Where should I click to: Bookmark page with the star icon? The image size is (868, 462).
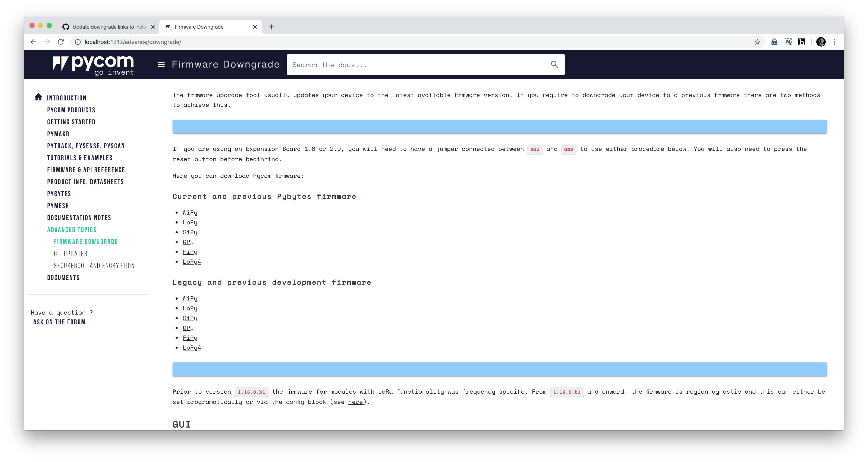pos(757,42)
